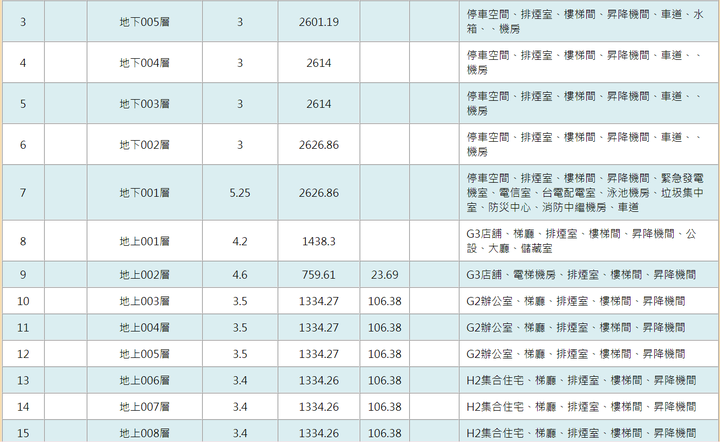720x442 pixels.
Task: Click H2集合住宅 usage text in row 15
Action: (x=581, y=433)
